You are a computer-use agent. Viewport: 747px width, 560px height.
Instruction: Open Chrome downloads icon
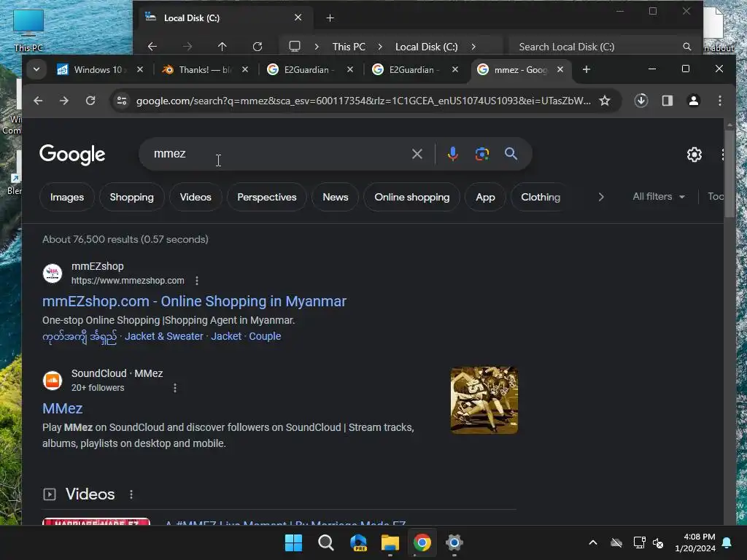coord(640,101)
